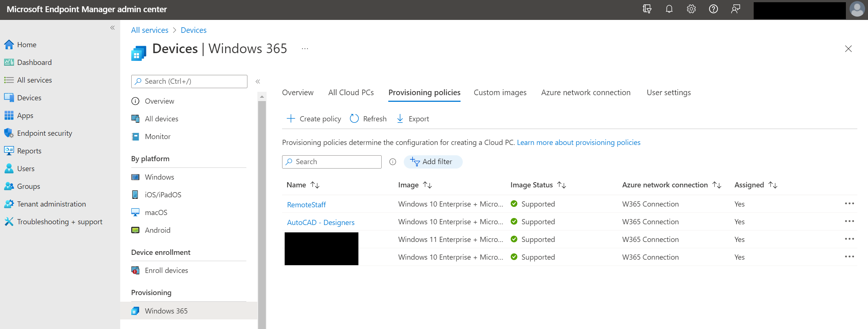Open the help question mark icon

tap(713, 9)
